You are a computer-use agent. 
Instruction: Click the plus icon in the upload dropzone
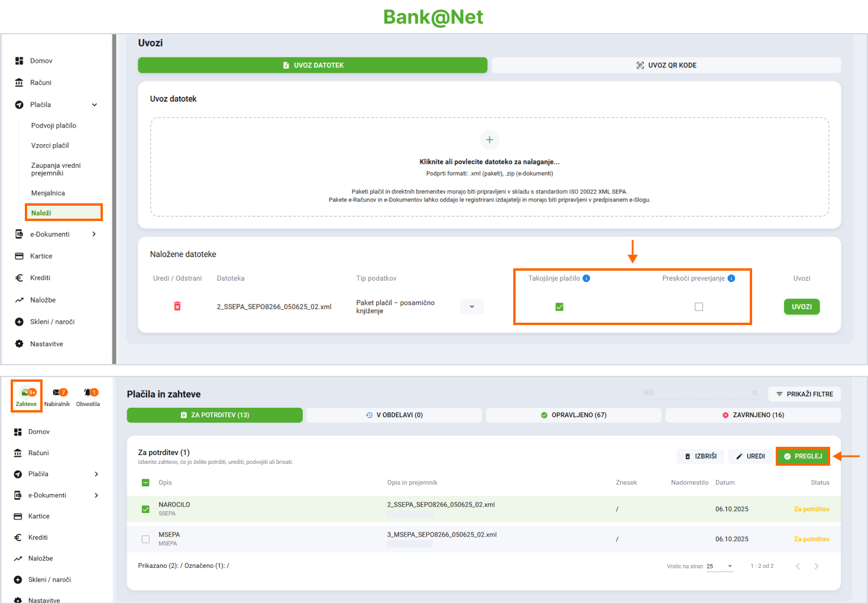pos(489,139)
